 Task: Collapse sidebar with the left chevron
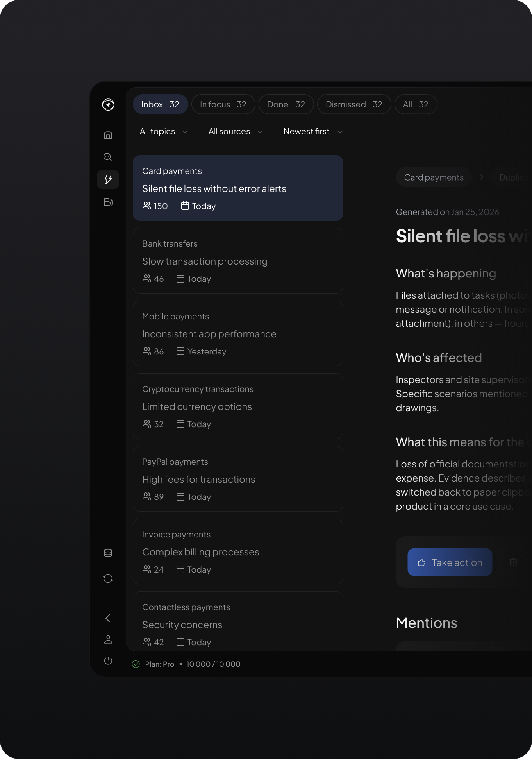(108, 618)
